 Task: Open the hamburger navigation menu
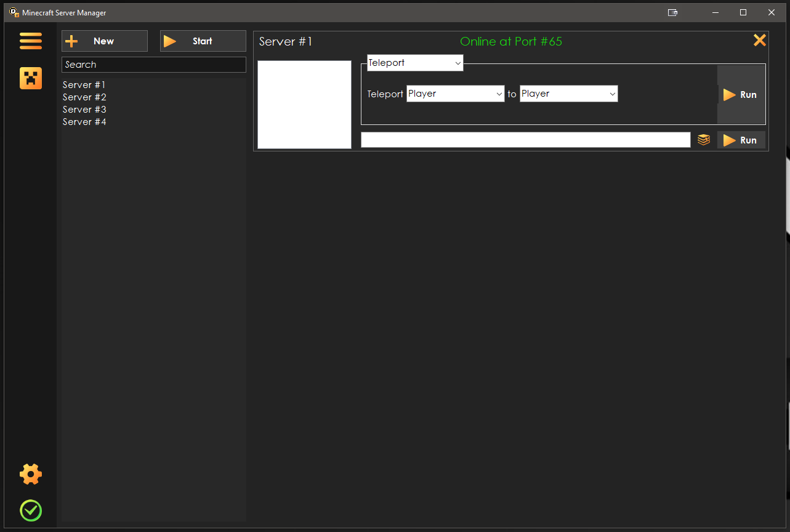30,41
